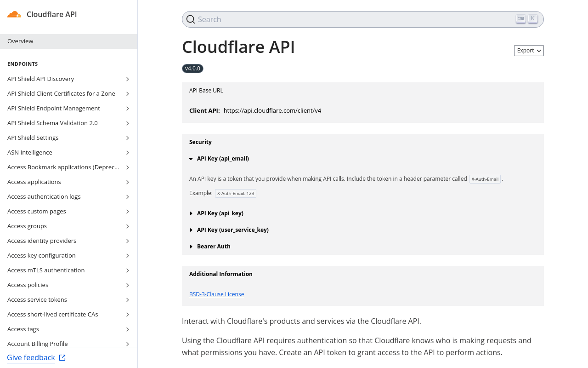Click the external link icon beside Give feedback
588x368 pixels.
(x=62, y=357)
